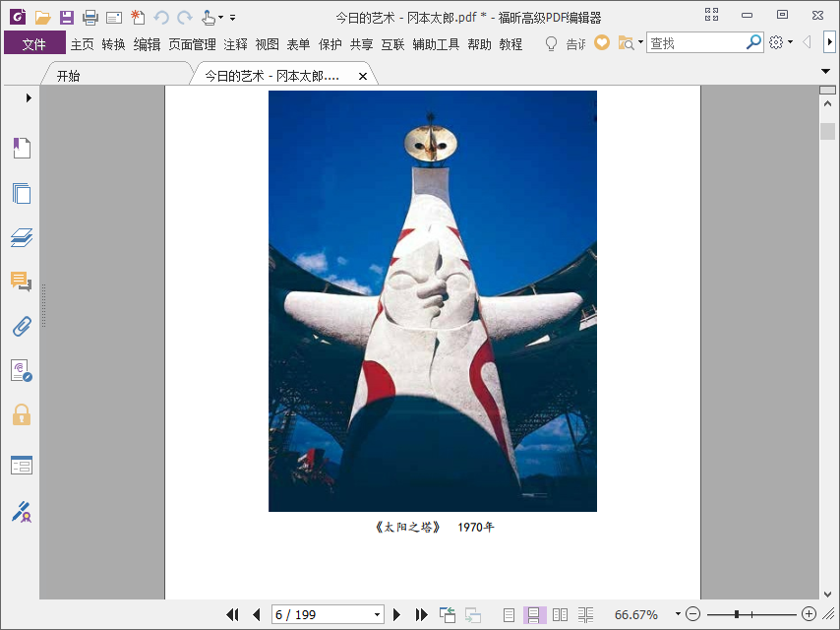
Task: Switch to the 转换 ribbon tab
Action: pyautogui.click(x=113, y=44)
